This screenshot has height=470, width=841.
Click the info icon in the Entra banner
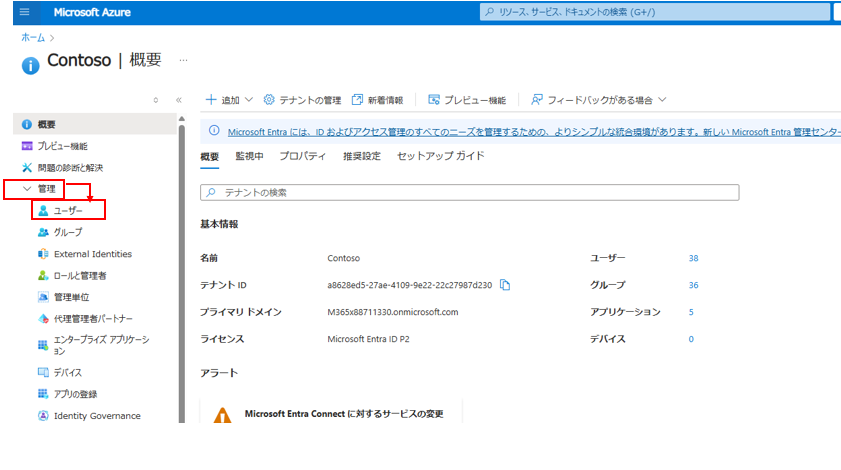pos(214,130)
